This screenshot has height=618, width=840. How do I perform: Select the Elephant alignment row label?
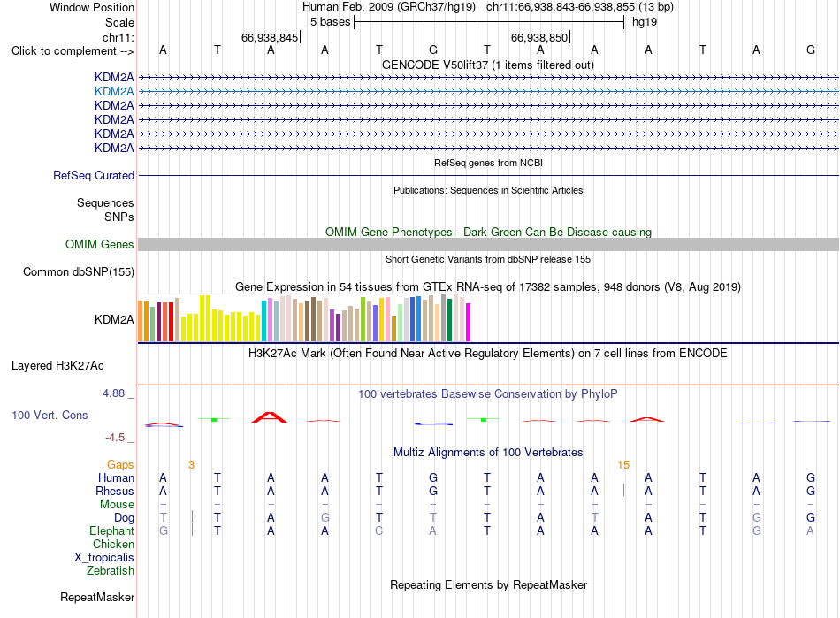click(111, 531)
